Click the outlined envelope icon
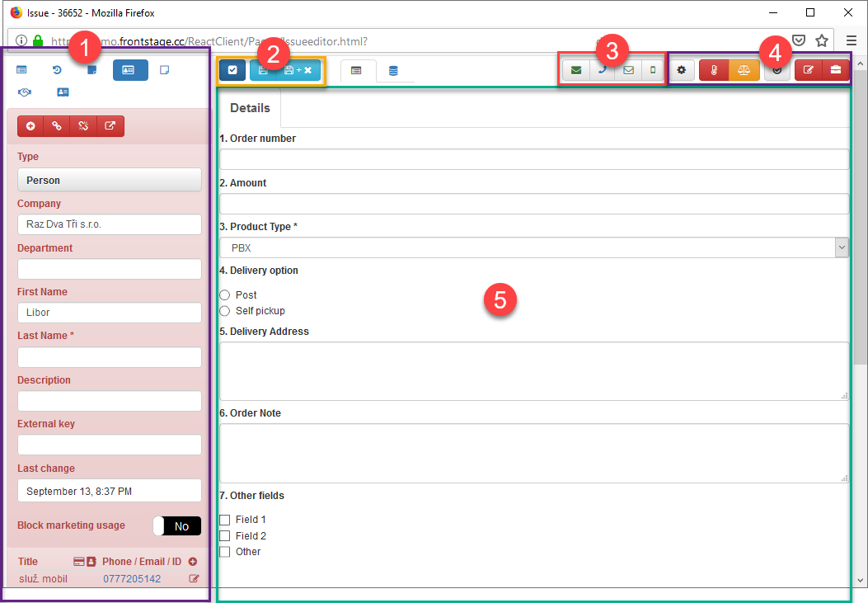 628,70
